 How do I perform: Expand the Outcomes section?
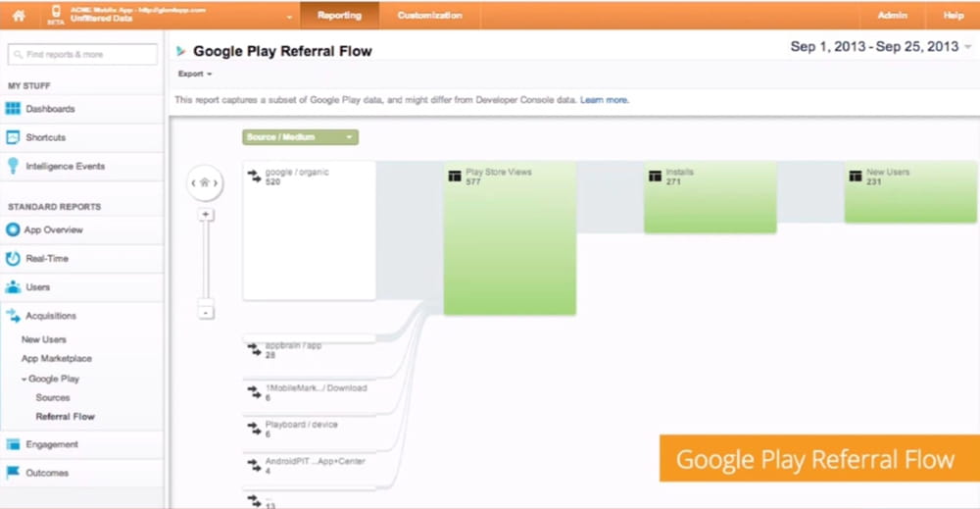[x=47, y=474]
